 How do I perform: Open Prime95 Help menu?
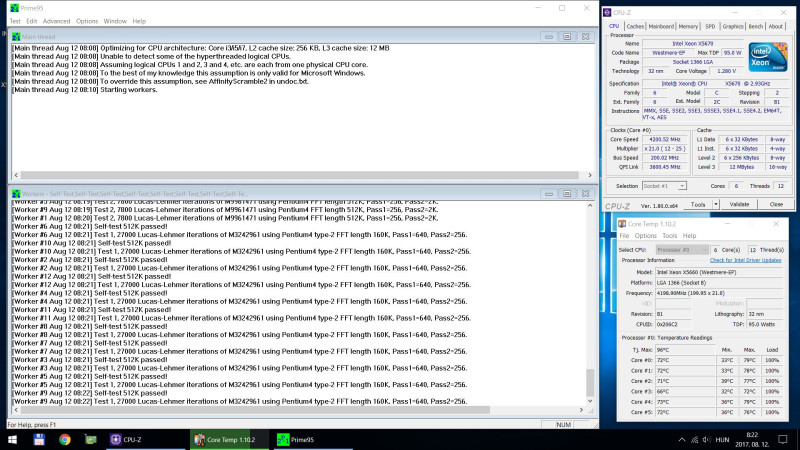(x=139, y=21)
